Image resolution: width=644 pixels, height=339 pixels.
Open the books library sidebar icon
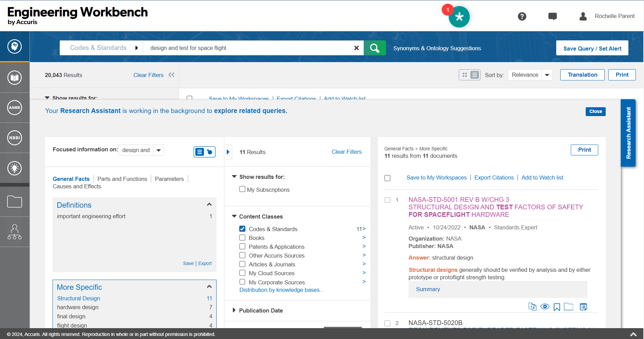(x=15, y=77)
